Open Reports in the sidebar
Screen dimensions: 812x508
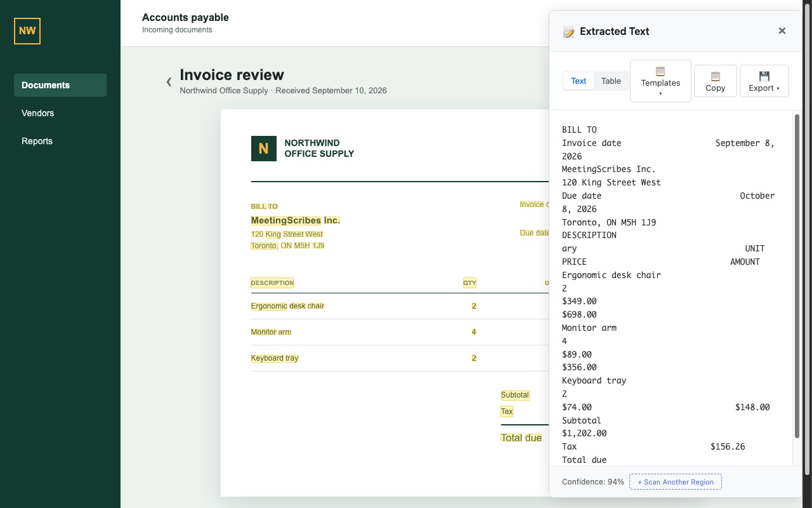pos(60,141)
